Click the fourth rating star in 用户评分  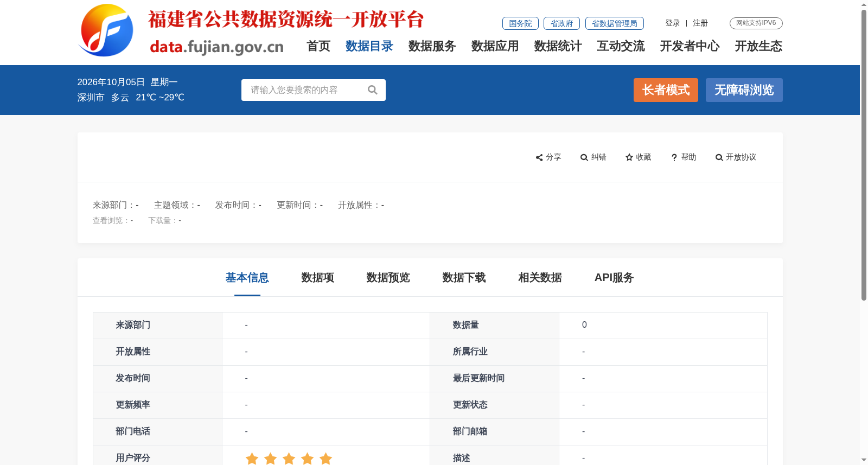(307, 458)
